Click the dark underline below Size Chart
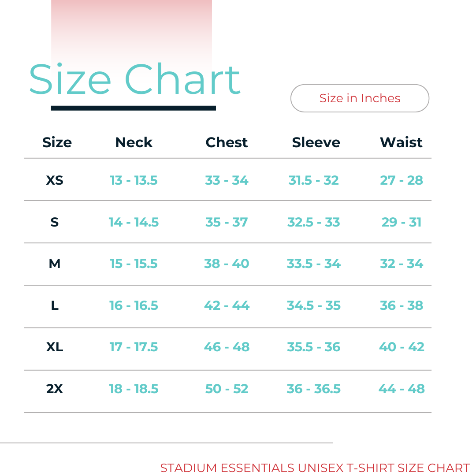The width and height of the screenshot is (476, 476). click(x=133, y=108)
